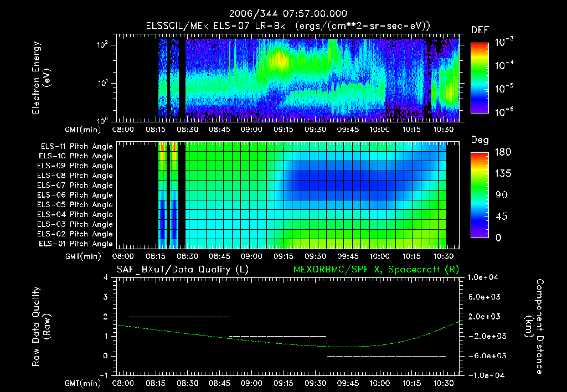Click the DEF rainbow color bar
This screenshot has height=392, width=567.
pyautogui.click(x=480, y=78)
